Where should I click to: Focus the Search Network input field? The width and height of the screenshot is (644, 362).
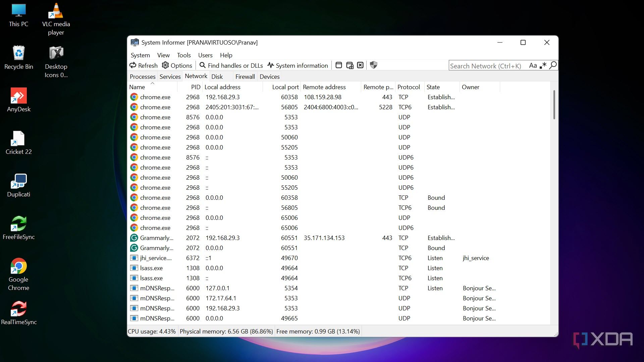488,66
